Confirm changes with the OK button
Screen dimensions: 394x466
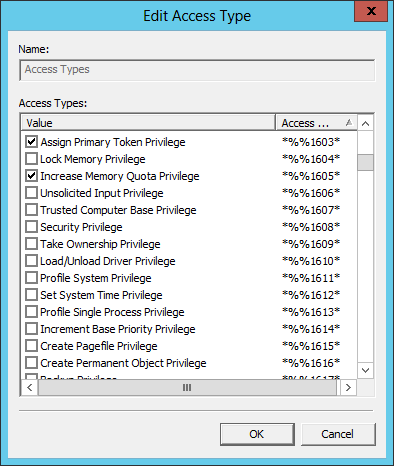[257, 434]
